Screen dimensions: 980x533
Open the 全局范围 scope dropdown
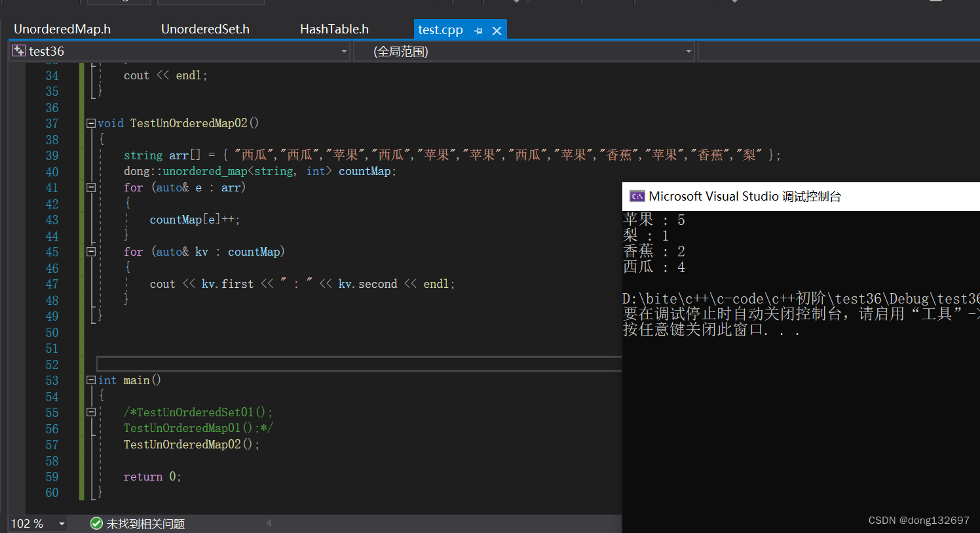click(688, 51)
